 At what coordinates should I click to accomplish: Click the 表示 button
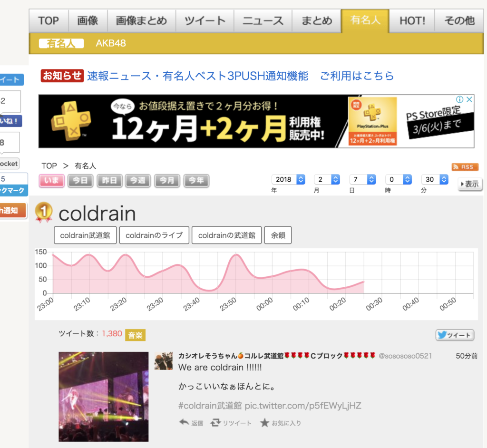click(470, 184)
